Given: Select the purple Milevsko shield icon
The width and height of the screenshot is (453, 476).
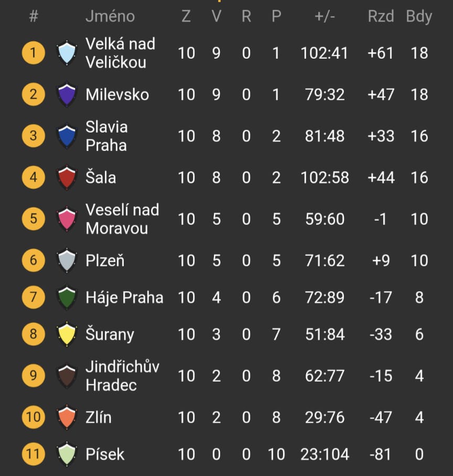Looking at the screenshot, I should (x=67, y=94).
